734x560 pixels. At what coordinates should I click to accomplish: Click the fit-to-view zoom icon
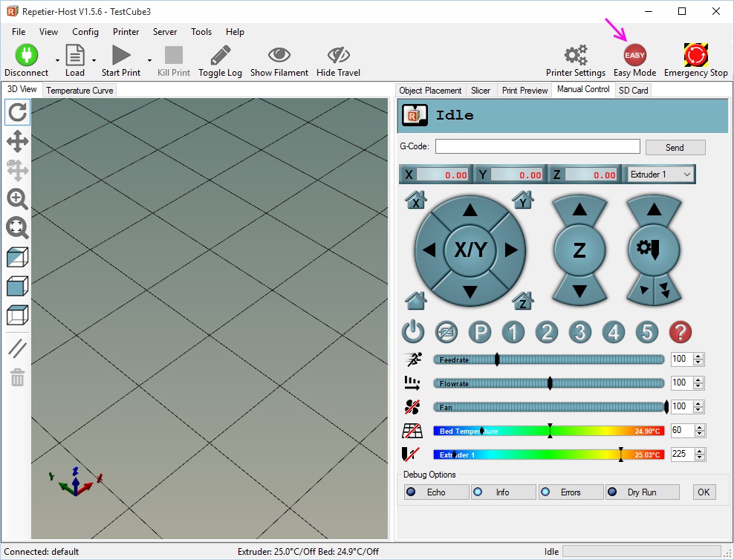click(x=17, y=228)
